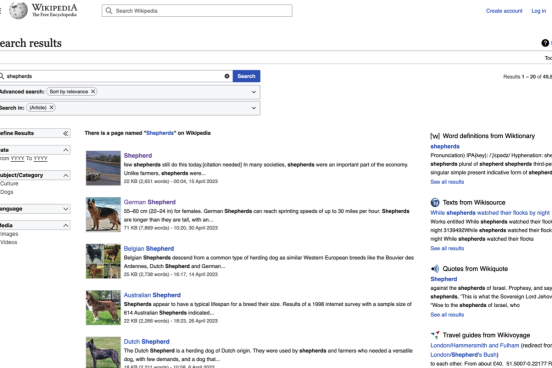Click 'See all results' under Wikiquote

pyautogui.click(x=447, y=315)
